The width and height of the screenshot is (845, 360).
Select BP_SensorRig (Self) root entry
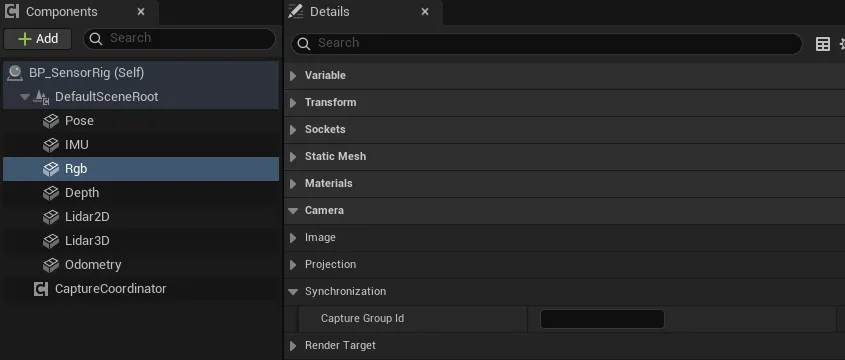(141, 73)
